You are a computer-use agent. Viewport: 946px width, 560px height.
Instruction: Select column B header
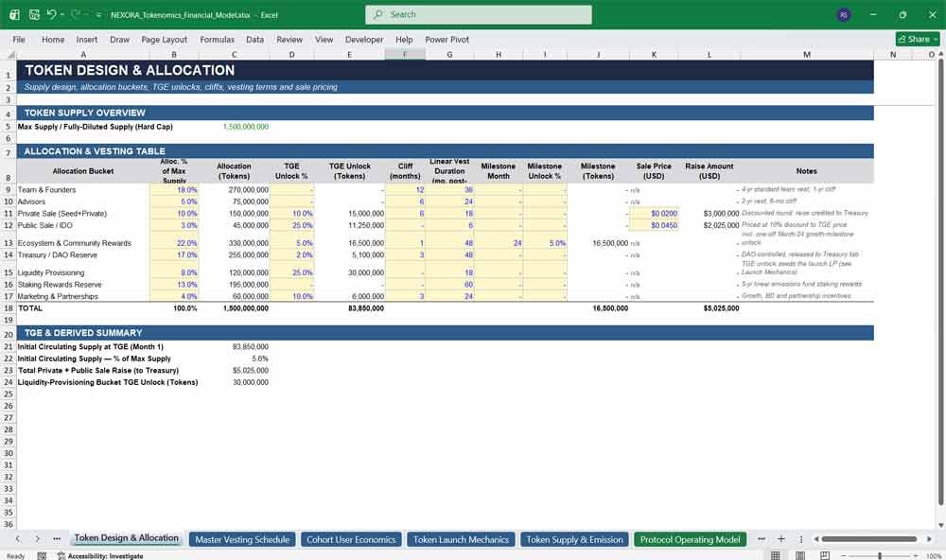[174, 54]
